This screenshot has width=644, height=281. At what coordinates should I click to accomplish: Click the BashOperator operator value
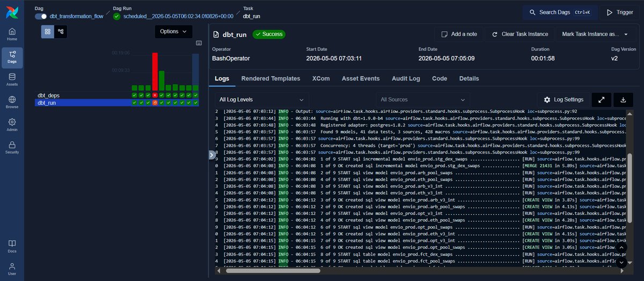pyautogui.click(x=231, y=58)
